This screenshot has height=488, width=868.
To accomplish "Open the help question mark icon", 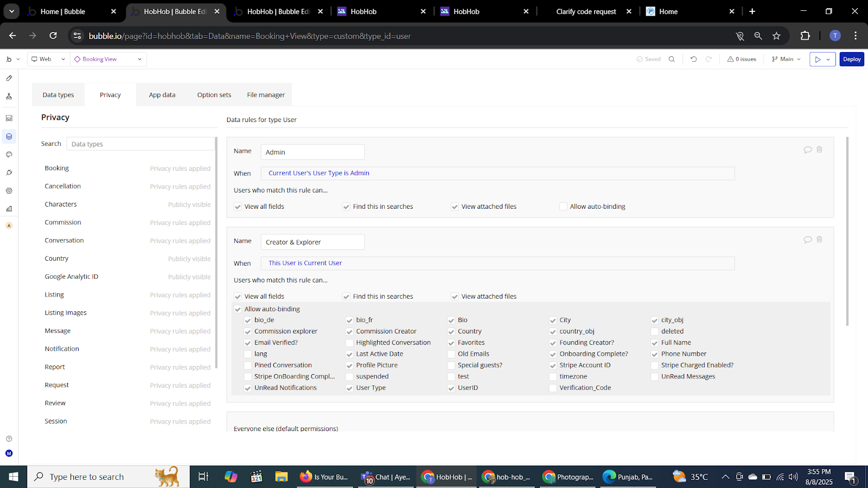I will coord(9,439).
